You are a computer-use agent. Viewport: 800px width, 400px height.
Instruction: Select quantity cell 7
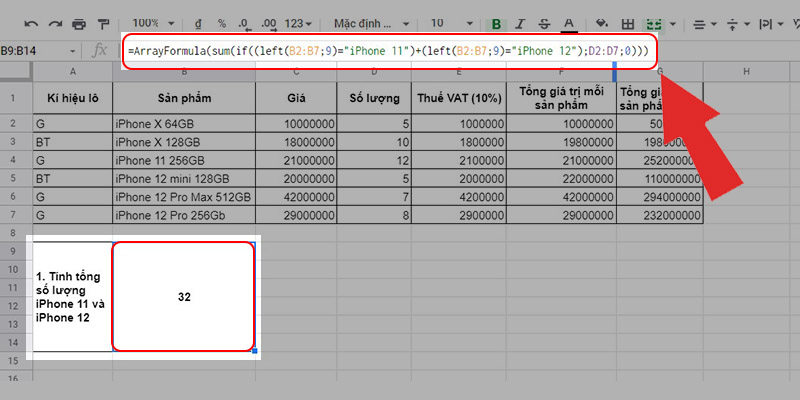coord(374,197)
